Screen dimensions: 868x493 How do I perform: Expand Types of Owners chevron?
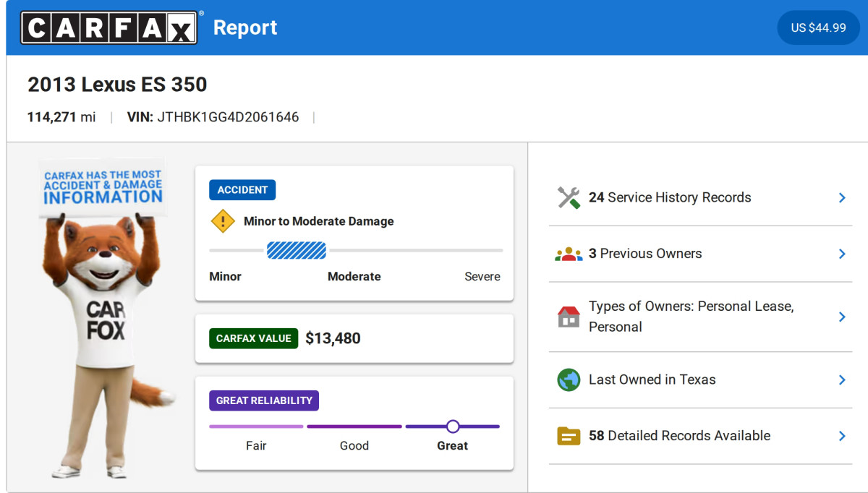(x=842, y=317)
